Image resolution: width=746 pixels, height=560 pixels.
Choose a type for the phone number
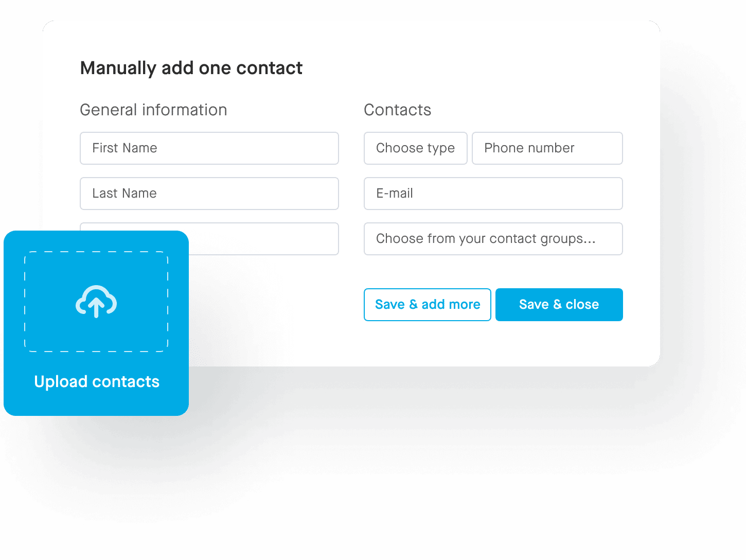[x=415, y=148]
